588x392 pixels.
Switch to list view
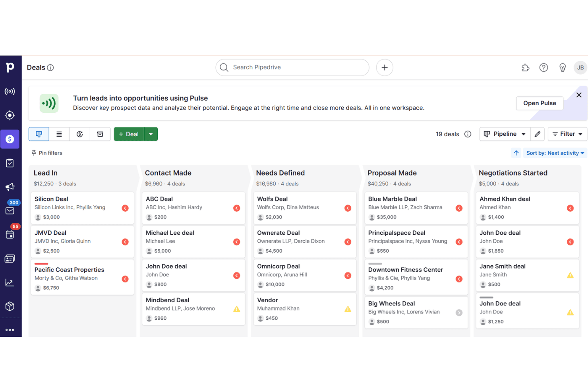point(59,134)
